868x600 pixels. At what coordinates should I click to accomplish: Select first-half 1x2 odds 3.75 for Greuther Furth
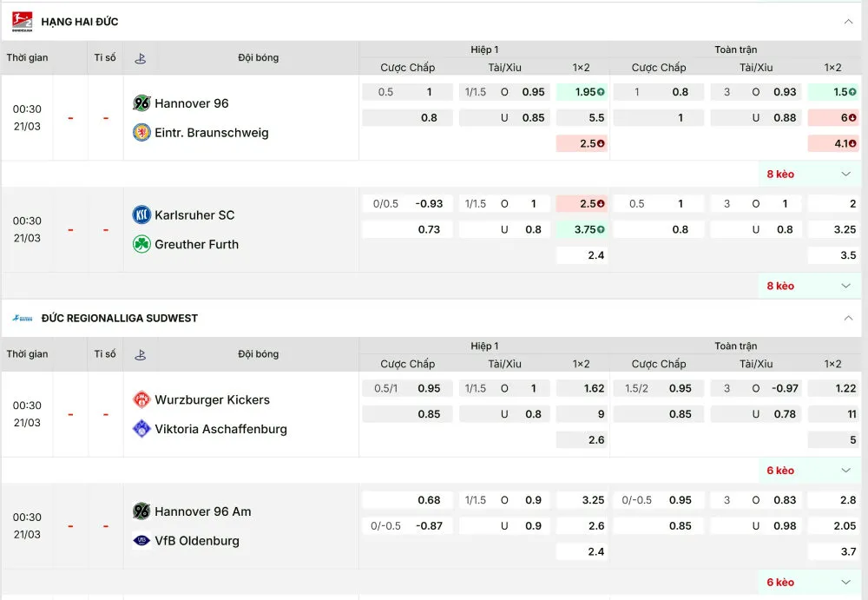point(582,230)
